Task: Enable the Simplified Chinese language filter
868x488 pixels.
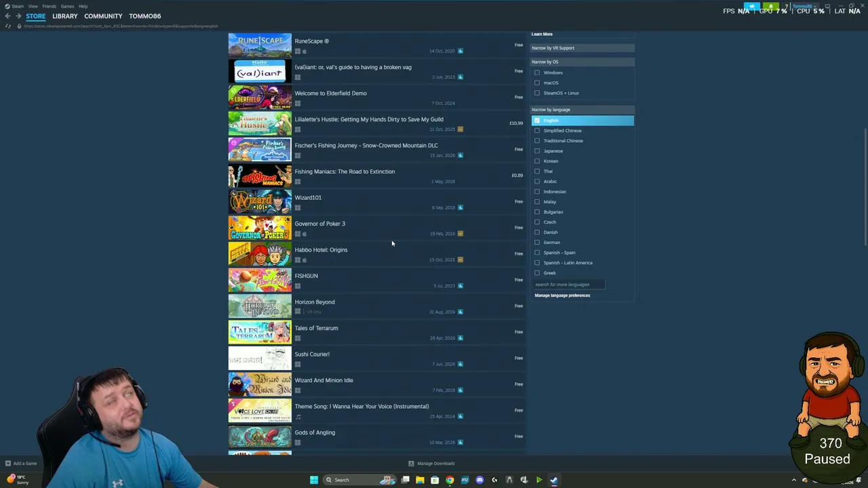Action: (537, 131)
